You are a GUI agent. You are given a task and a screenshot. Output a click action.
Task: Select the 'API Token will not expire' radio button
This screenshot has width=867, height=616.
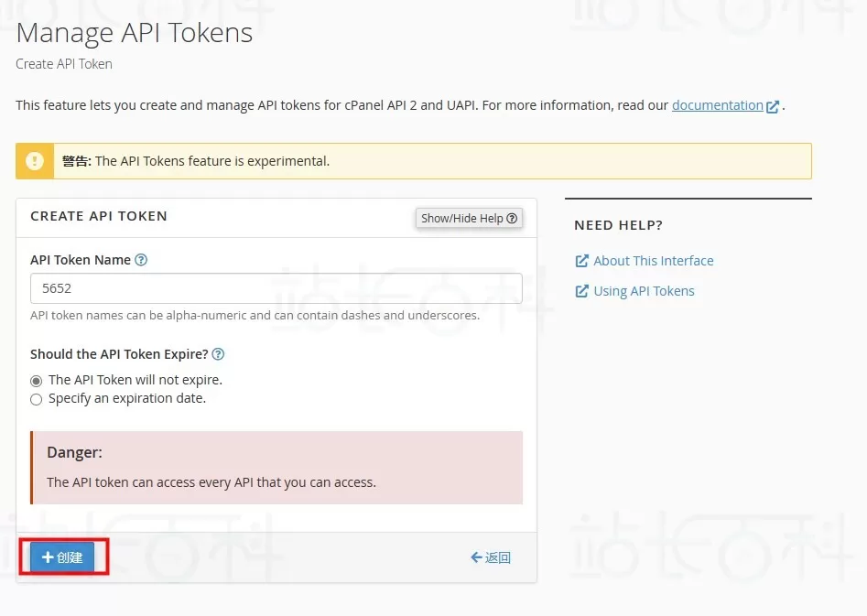(37, 380)
